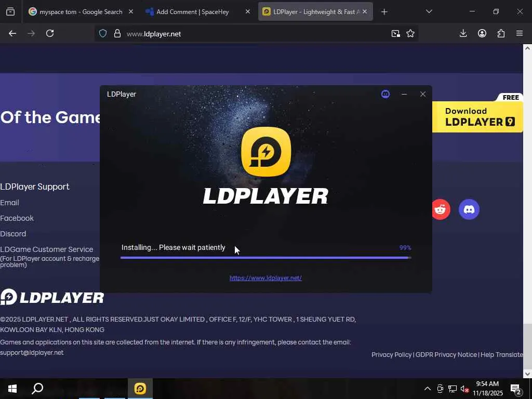Expand the list all tabs dropdown
This screenshot has width=532, height=399.
pyautogui.click(x=429, y=11)
